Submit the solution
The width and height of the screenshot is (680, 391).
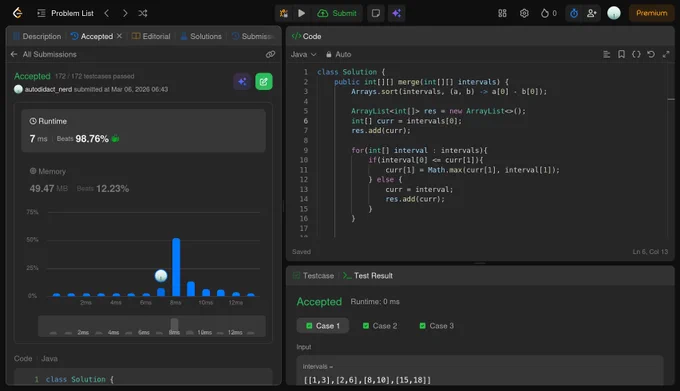pyautogui.click(x=337, y=13)
